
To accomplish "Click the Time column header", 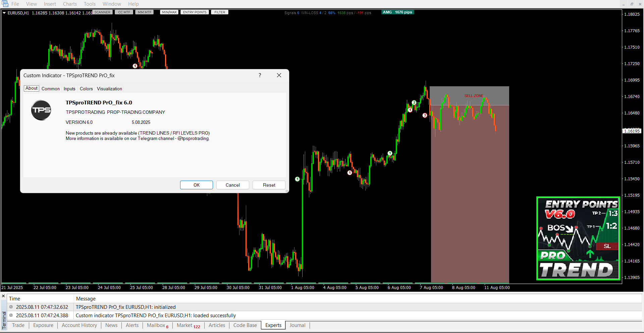I will click(40, 298).
